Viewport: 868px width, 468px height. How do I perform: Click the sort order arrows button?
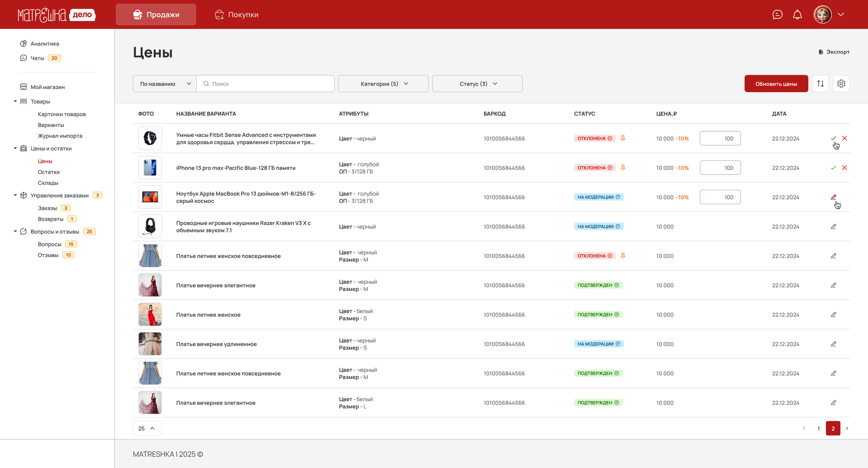[x=821, y=83]
